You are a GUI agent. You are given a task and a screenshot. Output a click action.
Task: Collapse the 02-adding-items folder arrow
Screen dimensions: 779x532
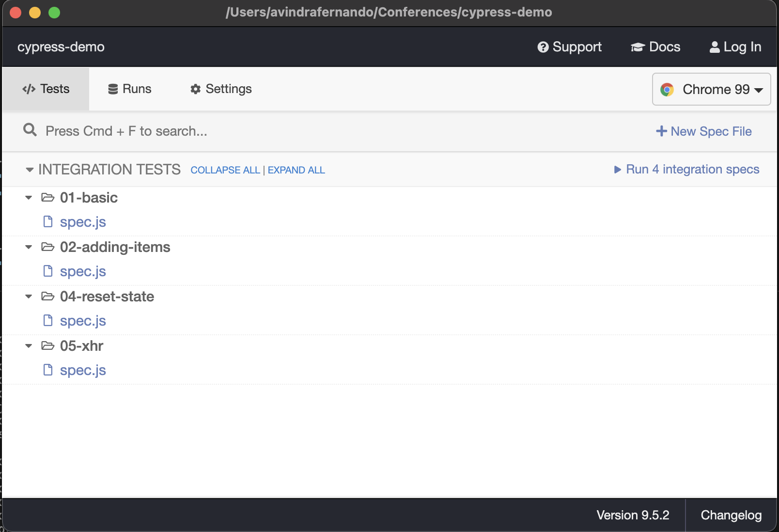(29, 247)
